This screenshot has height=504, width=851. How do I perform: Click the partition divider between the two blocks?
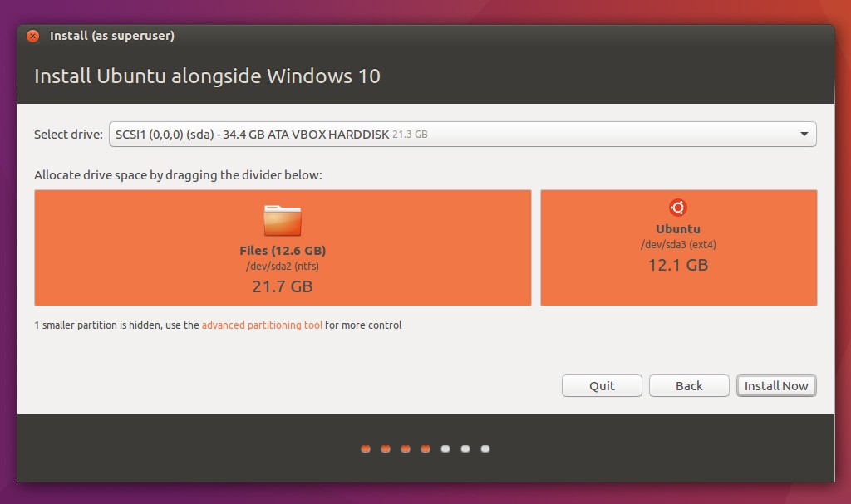point(536,247)
